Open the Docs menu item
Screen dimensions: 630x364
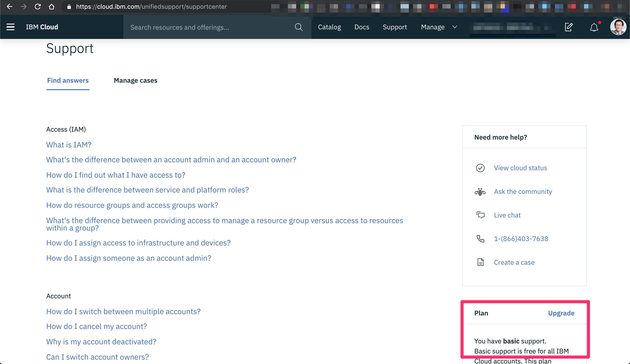(x=362, y=27)
